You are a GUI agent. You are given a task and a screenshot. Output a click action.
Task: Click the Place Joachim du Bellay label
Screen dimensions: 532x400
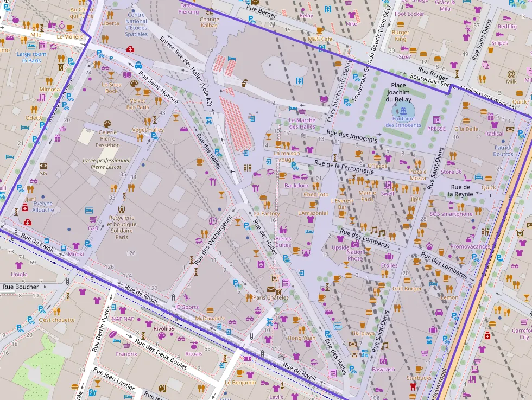coord(398,92)
